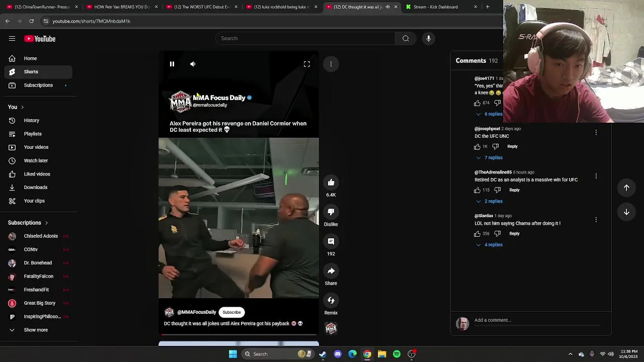Reply to TheAdrenaline85 comment
Screen dimensions: 644x362
(x=514, y=190)
